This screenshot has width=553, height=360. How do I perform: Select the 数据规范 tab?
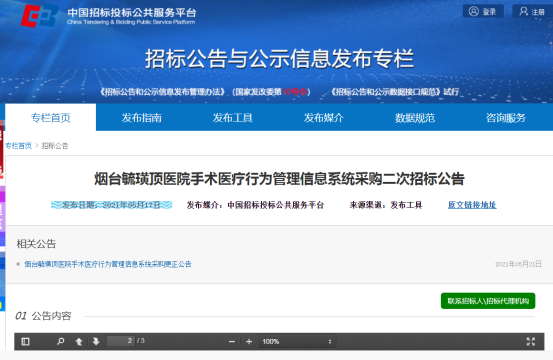(415, 118)
